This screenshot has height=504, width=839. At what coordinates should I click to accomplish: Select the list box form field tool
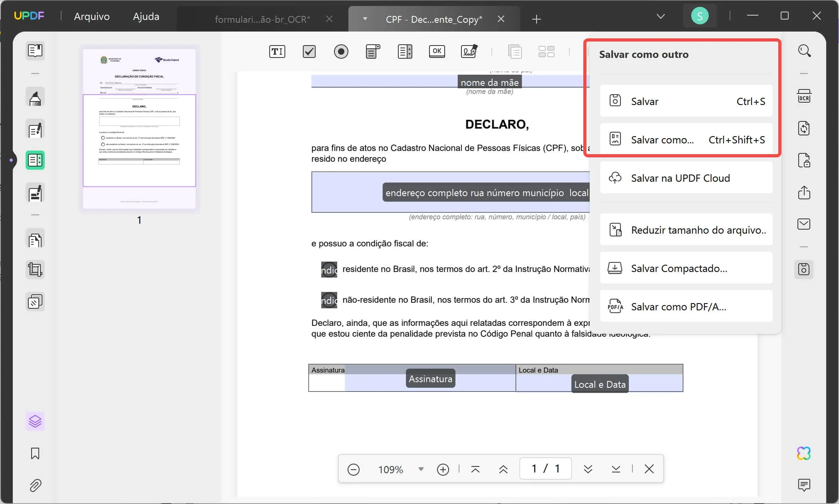coord(405,51)
